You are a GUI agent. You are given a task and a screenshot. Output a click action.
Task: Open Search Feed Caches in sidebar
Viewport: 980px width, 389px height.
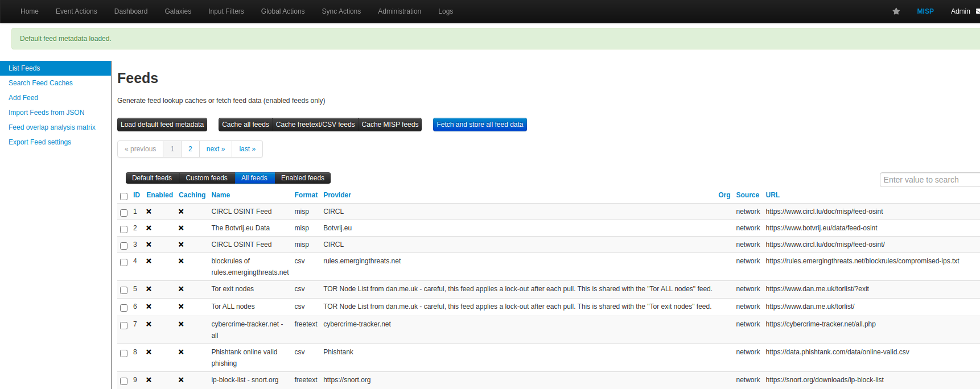[x=40, y=83]
